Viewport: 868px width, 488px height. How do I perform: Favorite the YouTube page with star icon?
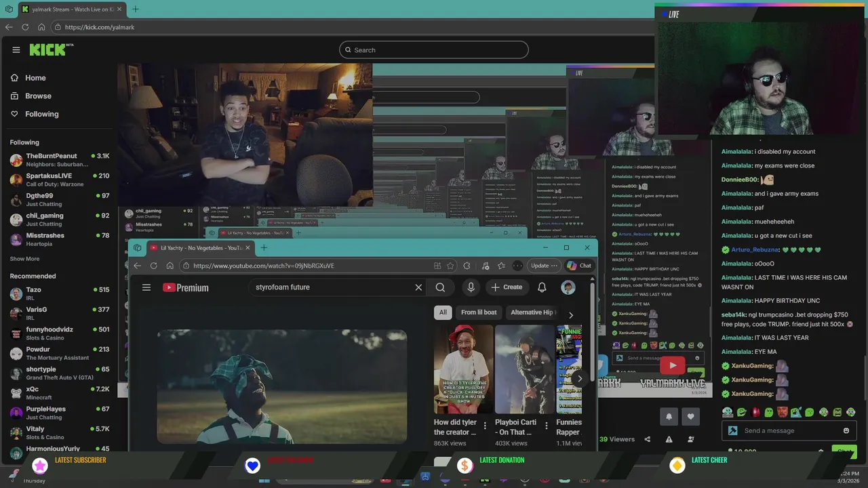click(450, 266)
